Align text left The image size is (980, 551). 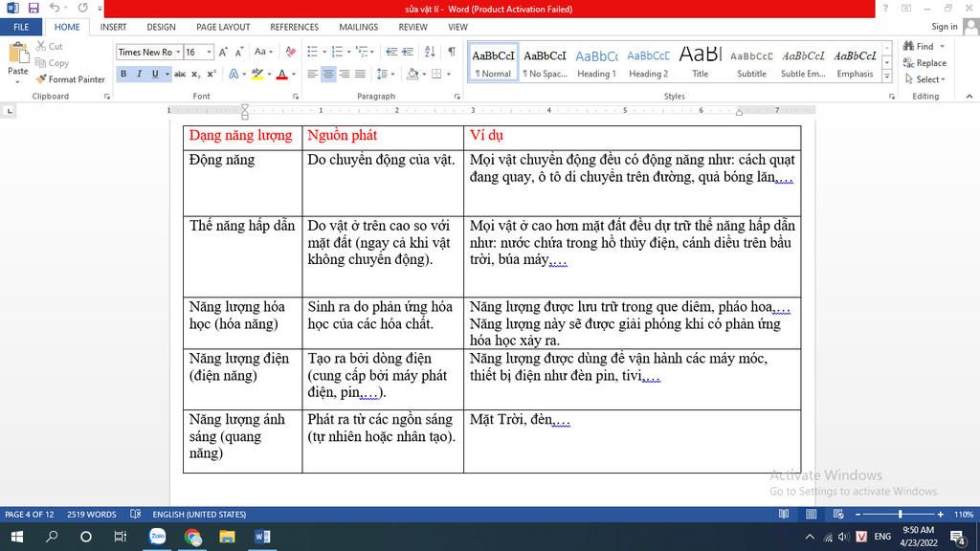pos(312,74)
